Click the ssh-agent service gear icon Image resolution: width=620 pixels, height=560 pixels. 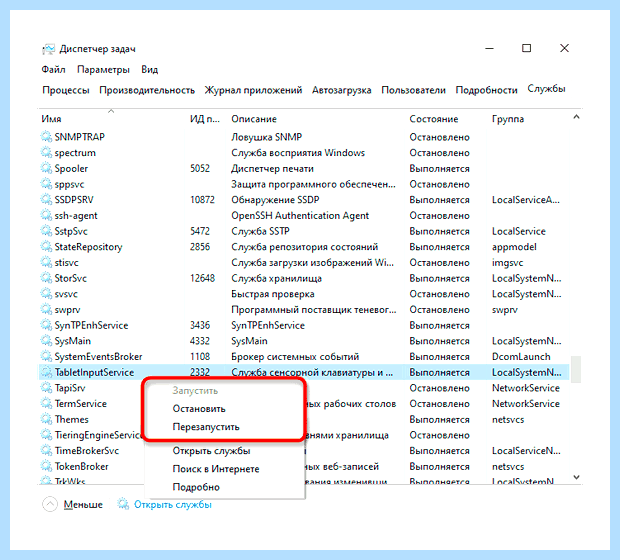[46, 215]
